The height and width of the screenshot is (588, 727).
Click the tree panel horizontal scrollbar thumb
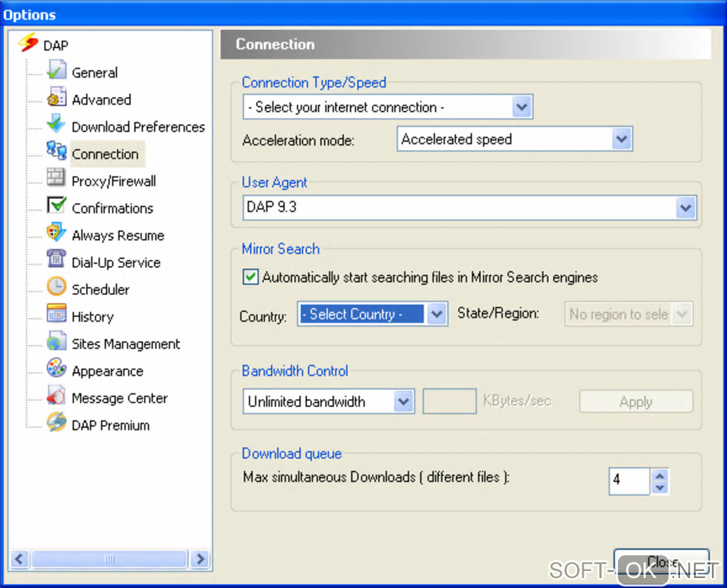point(110,559)
